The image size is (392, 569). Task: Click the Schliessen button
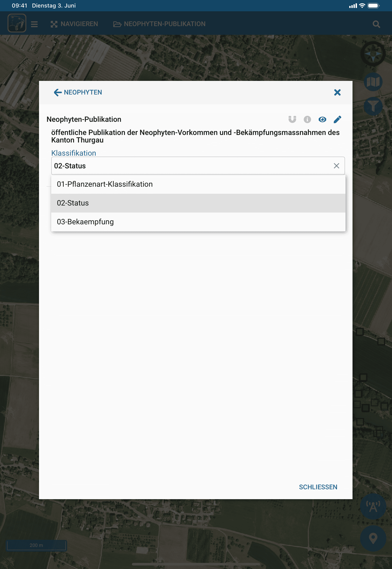point(318,487)
